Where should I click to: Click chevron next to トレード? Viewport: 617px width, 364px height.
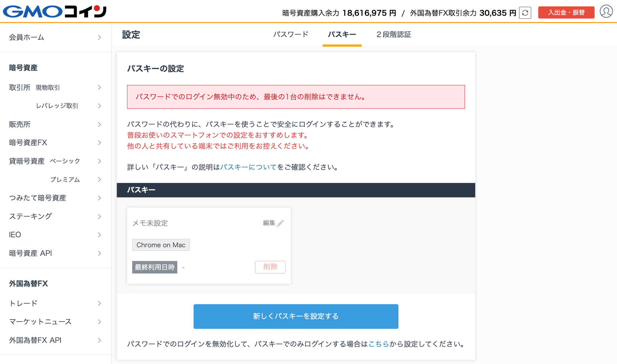pyautogui.click(x=99, y=303)
